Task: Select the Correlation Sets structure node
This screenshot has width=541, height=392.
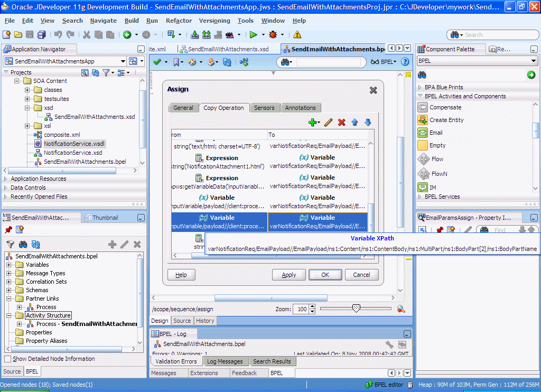Action: (x=46, y=282)
